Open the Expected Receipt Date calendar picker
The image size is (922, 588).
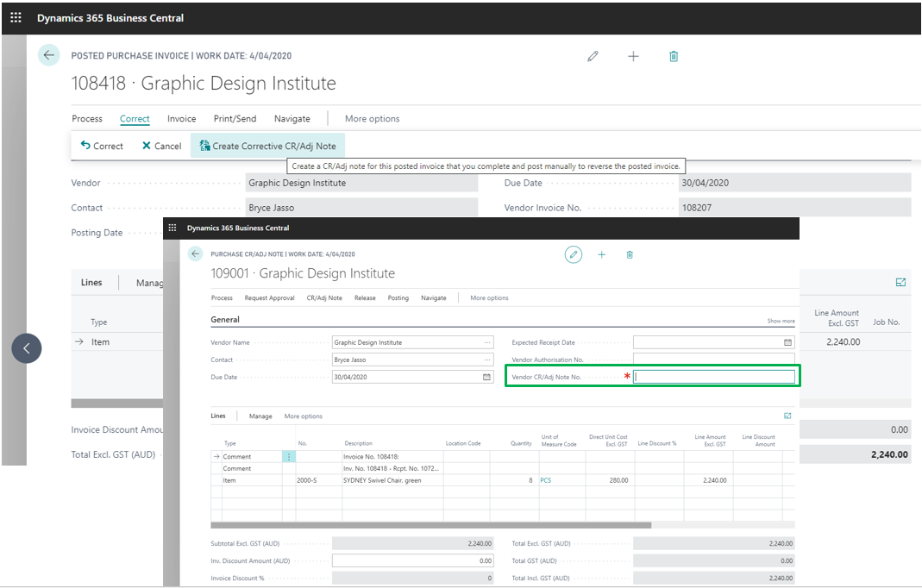[787, 342]
